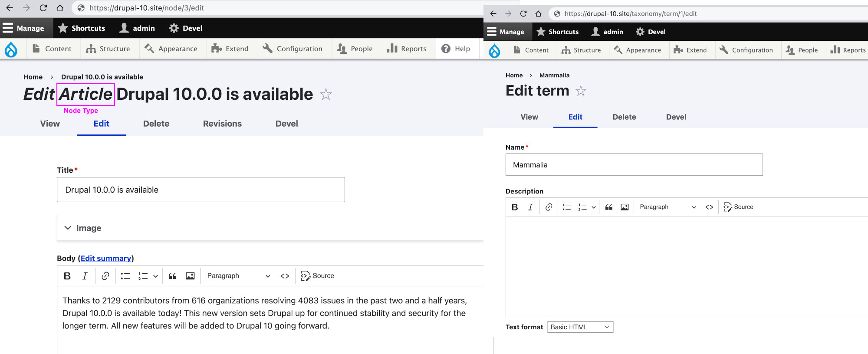
Task: Open Shortcuts in left window toolbar
Action: click(x=82, y=28)
